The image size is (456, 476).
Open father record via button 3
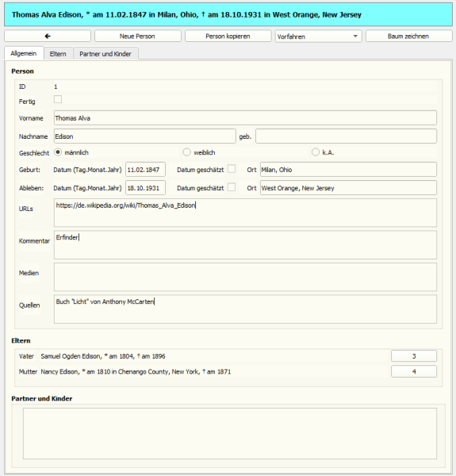tap(414, 356)
